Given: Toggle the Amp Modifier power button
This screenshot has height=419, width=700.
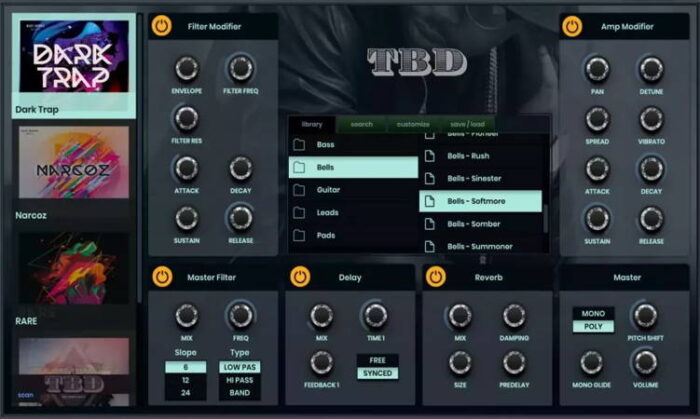Looking at the screenshot, I should (x=572, y=26).
